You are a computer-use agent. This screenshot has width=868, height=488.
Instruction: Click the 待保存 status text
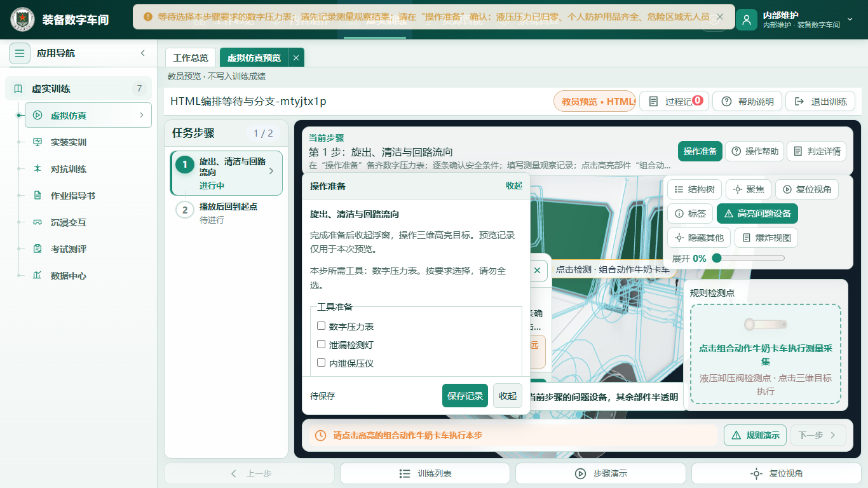[323, 396]
